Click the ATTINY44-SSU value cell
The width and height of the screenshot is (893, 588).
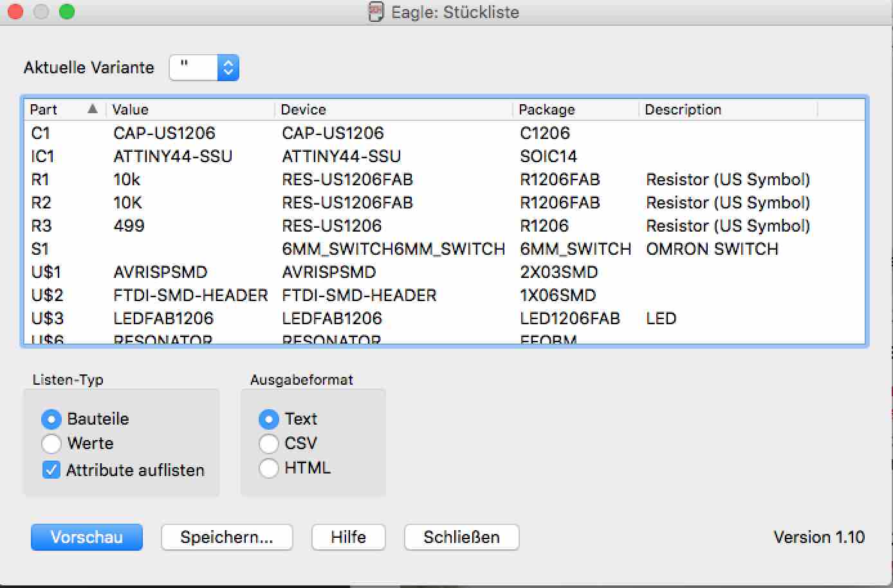(x=173, y=156)
